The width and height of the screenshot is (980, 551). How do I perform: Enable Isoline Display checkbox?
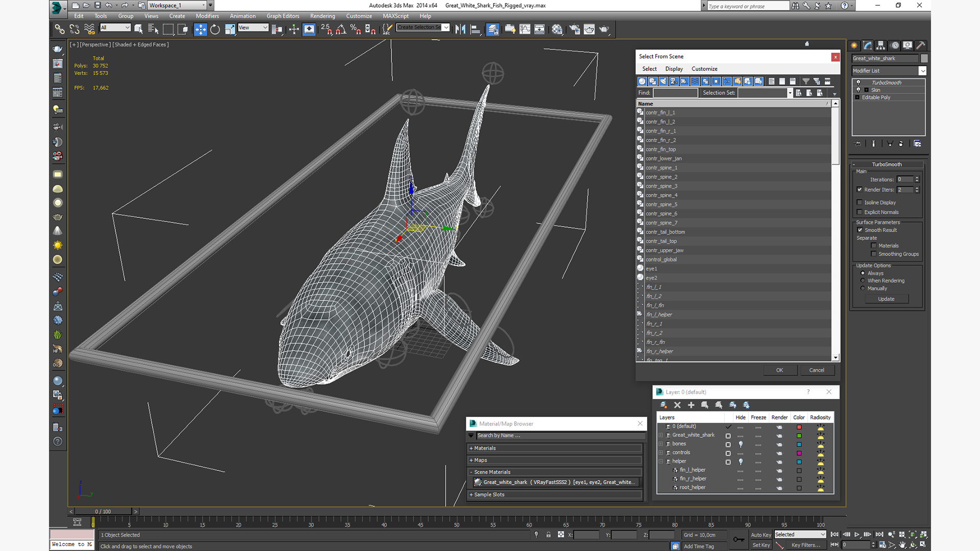coord(860,203)
